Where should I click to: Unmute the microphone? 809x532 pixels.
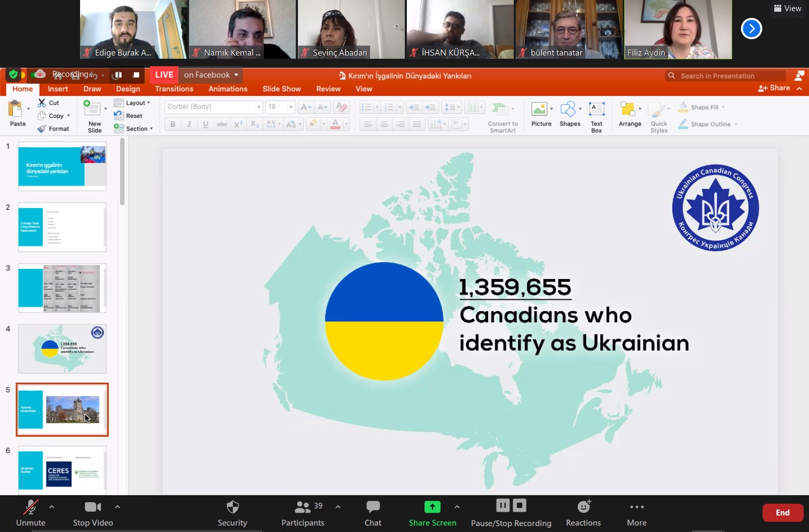pos(30,513)
